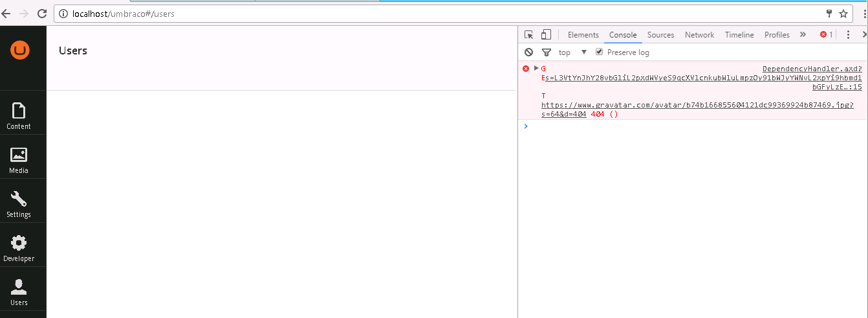The height and width of the screenshot is (318, 868).
Task: Open the console filter
Action: click(547, 52)
